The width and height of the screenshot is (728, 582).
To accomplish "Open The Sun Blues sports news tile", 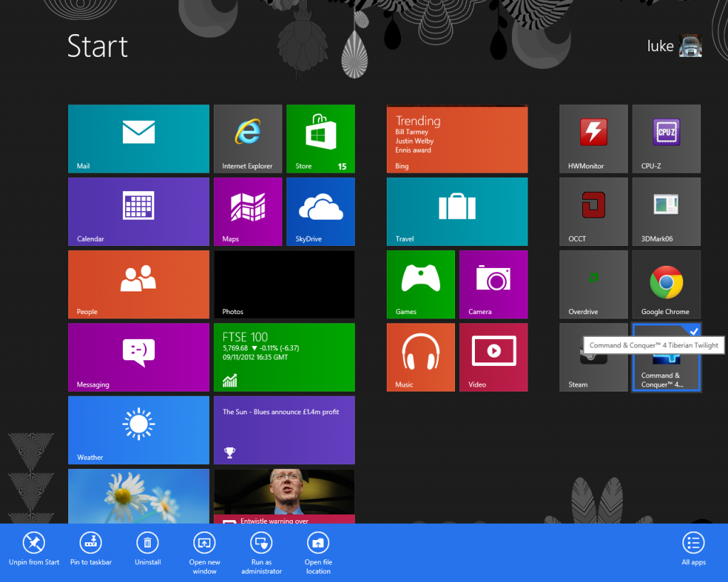I will tap(284, 430).
